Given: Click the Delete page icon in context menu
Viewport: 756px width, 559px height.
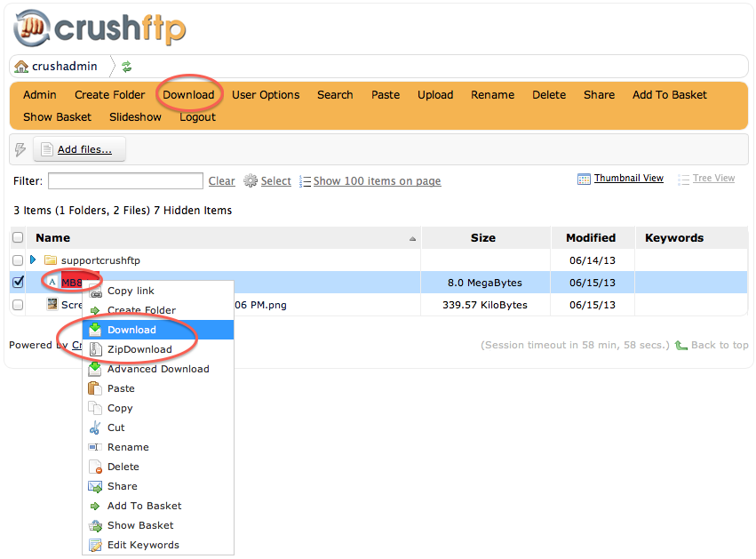Looking at the screenshot, I should [x=95, y=467].
